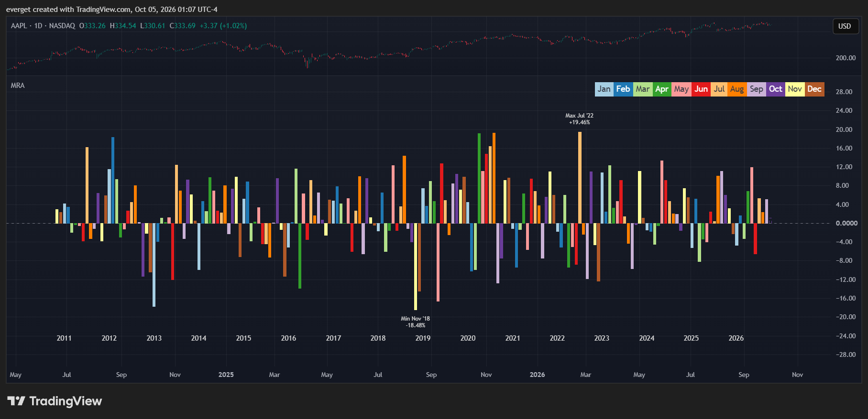Screen dimensions: 868x419
Task: Click the 2019 year label
Action: pos(423,338)
